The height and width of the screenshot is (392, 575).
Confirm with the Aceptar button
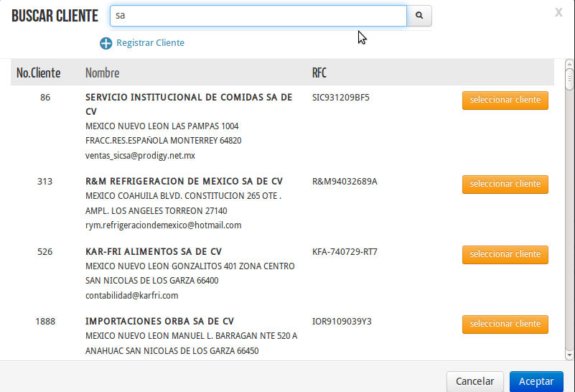536,381
